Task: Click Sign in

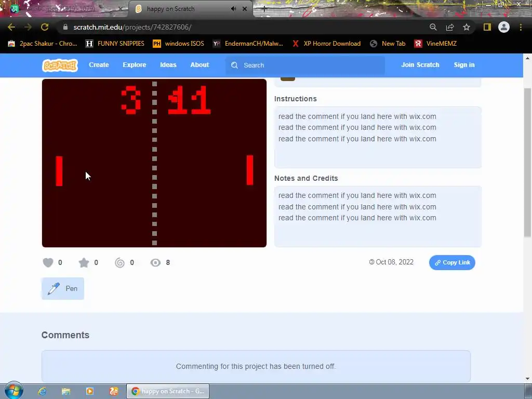Action: pos(464,65)
